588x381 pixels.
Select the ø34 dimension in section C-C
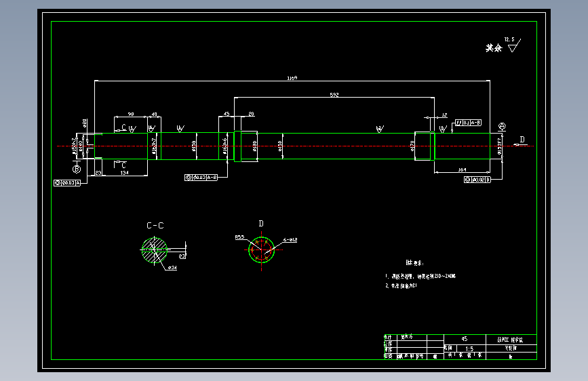pyautogui.click(x=172, y=268)
